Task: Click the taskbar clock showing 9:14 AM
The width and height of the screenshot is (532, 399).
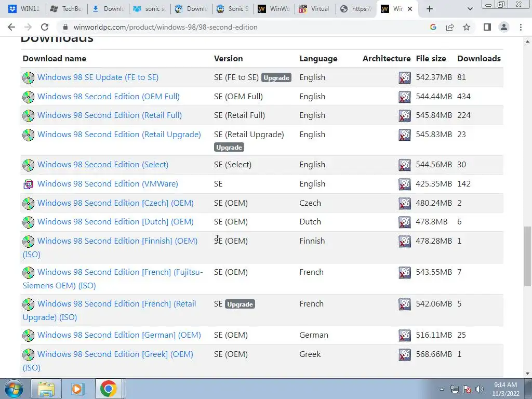Action: (x=506, y=389)
